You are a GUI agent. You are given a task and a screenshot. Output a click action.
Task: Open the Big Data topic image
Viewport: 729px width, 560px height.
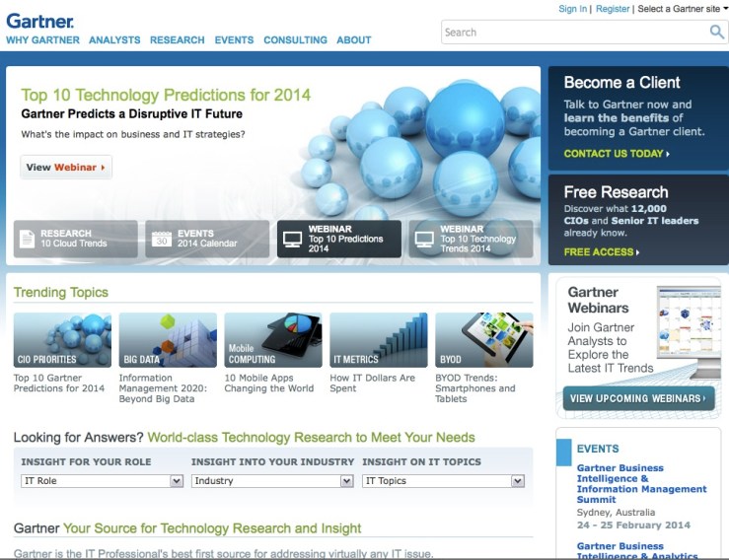tap(168, 340)
